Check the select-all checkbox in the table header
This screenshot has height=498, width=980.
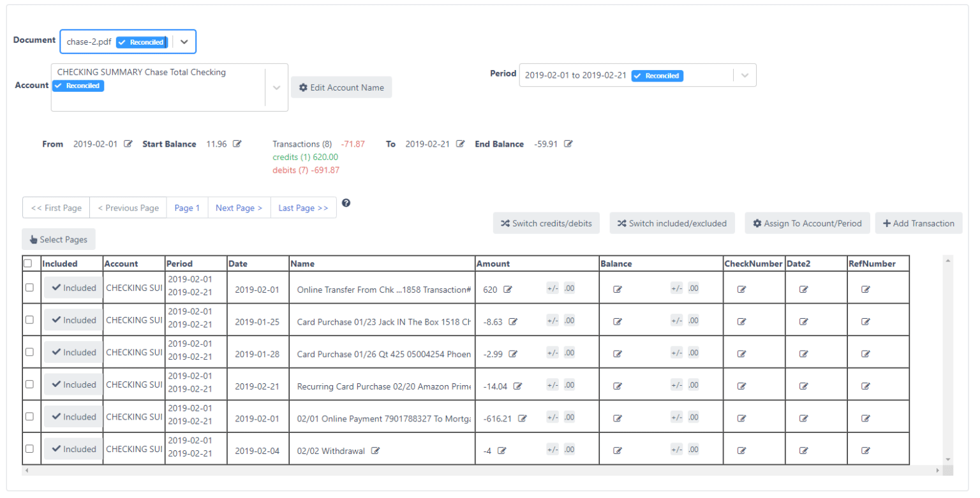(x=29, y=263)
